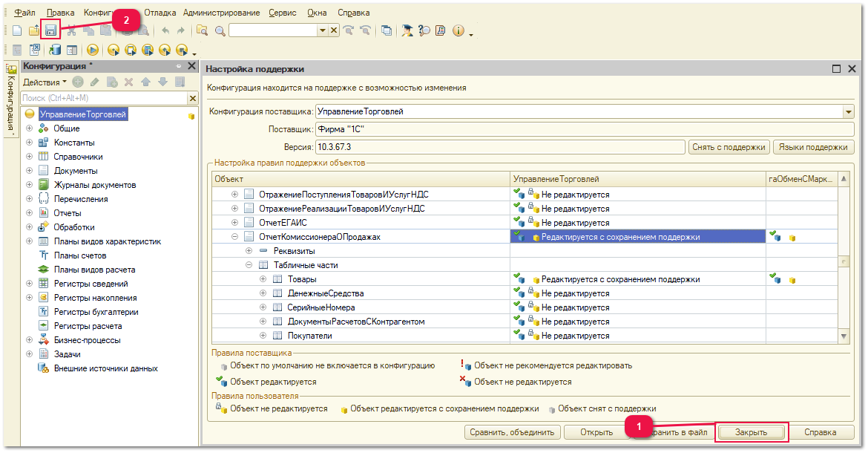Click the vertical Конфигурация side tab
Screen dimensions: 868x453
(11, 97)
